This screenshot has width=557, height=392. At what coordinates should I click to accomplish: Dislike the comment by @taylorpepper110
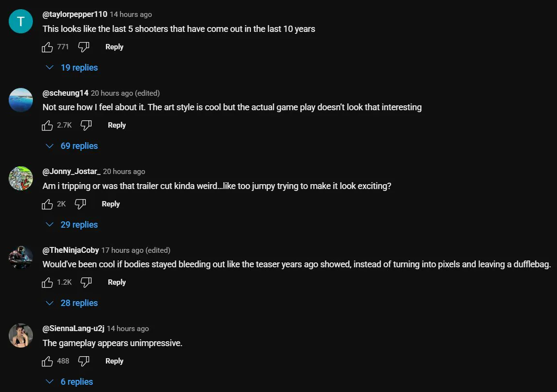(84, 47)
